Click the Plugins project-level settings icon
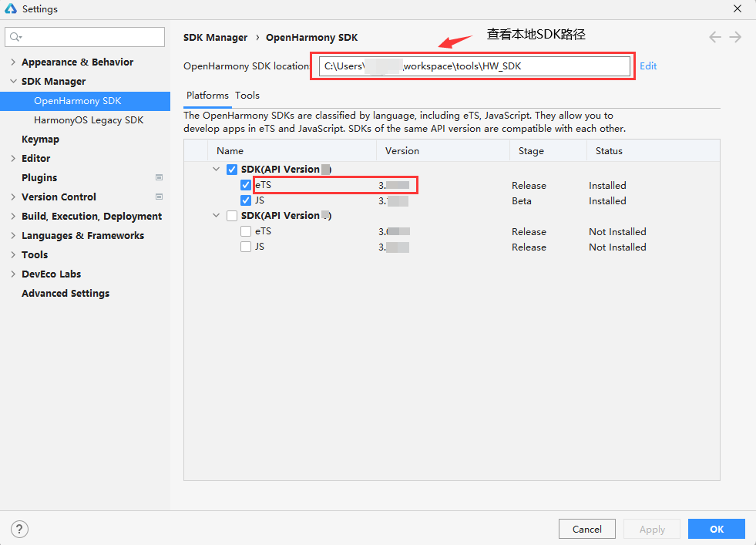 pos(159,178)
